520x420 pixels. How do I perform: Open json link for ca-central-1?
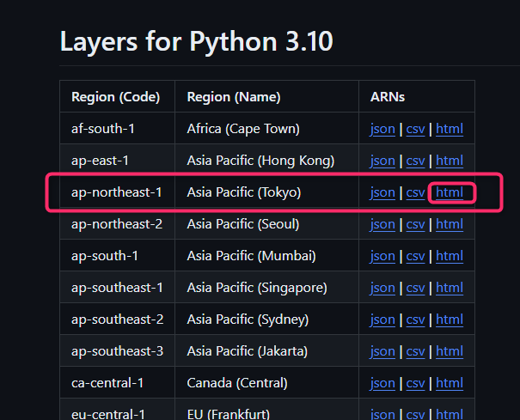click(x=382, y=384)
